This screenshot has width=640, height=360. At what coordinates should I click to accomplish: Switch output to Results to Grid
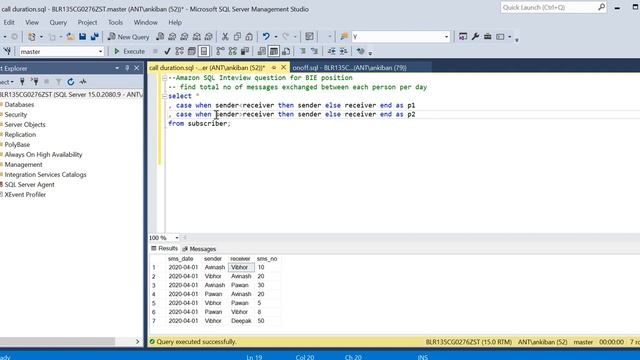coord(274,51)
